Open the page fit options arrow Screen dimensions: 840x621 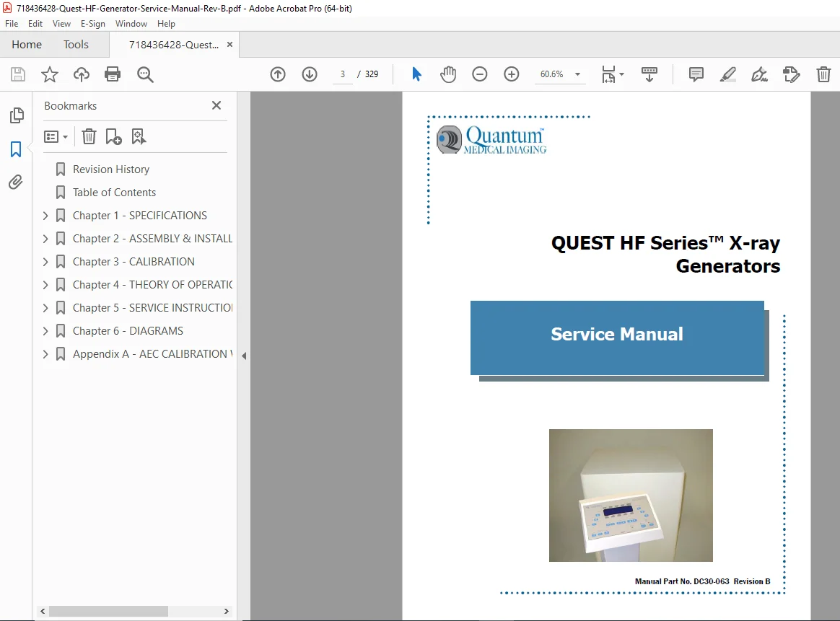622,74
